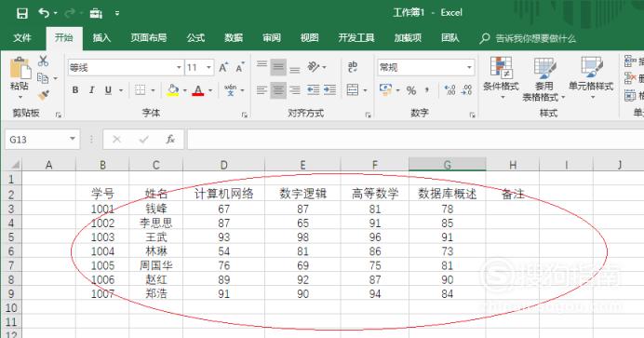Viewport: 644px width, 338px height.
Task: Click the Redo icon
Action: tap(70, 13)
